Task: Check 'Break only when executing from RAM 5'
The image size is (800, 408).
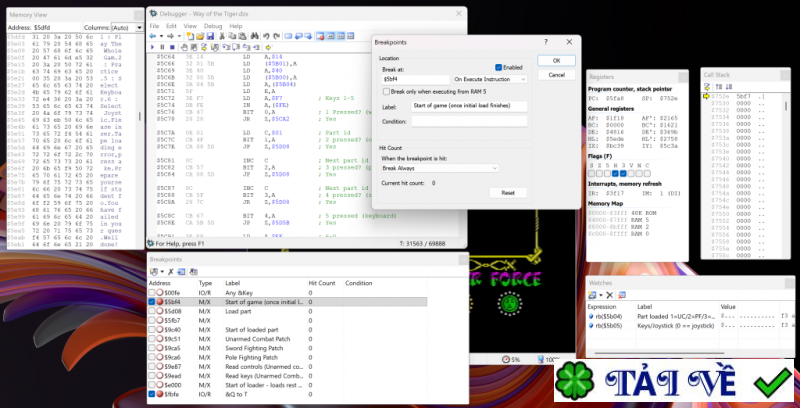Action: (385, 91)
